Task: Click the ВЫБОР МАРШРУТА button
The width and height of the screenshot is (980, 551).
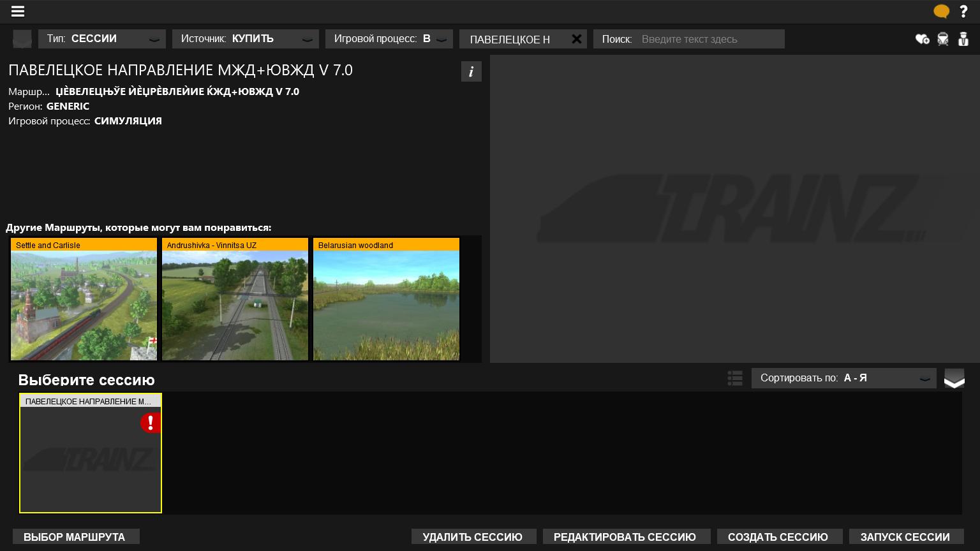Action: pos(76,537)
